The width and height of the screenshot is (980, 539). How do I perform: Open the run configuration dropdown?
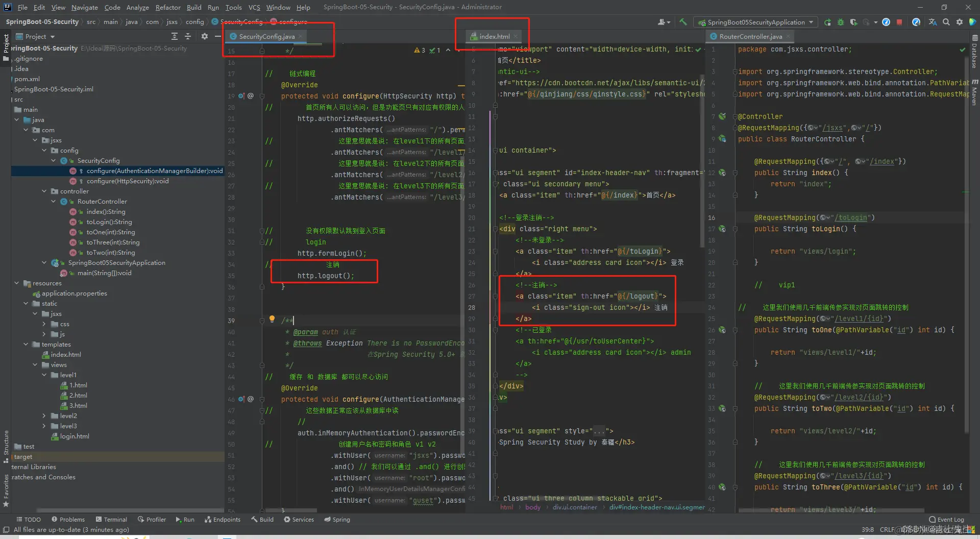[756, 22]
